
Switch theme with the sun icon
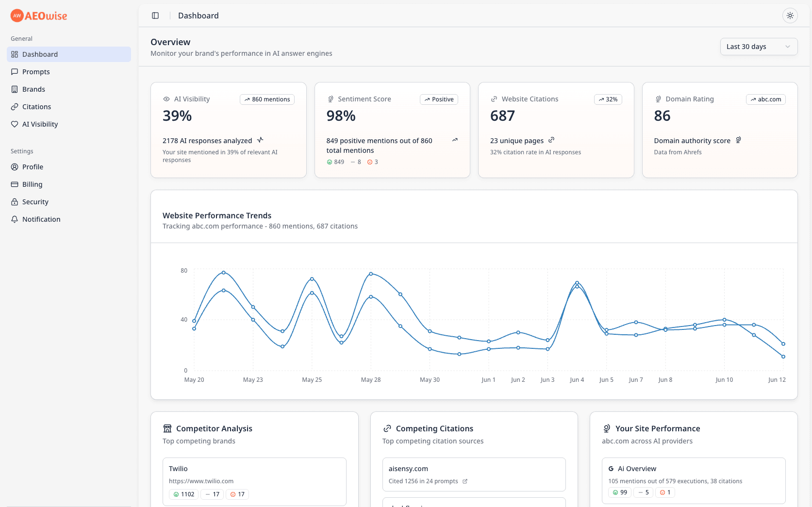click(790, 16)
